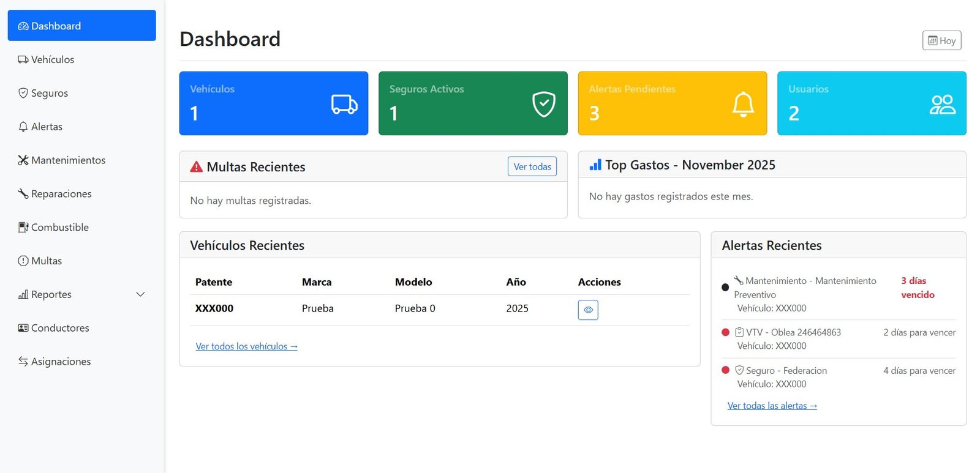This screenshot has width=980, height=473.
Task: Click the fuel pump icon beside Combustible
Action: coord(23,228)
